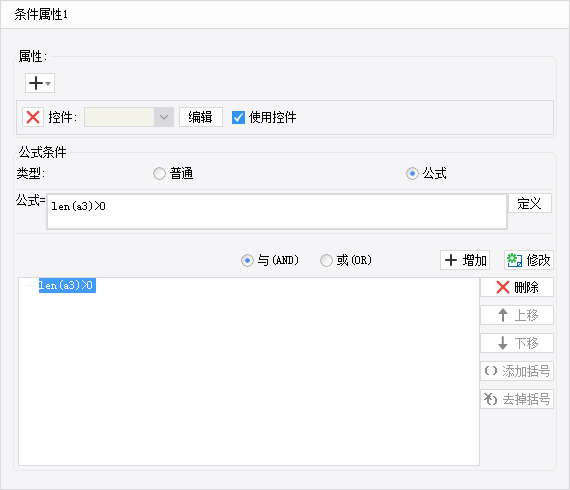Move the condition up with 上移
The width and height of the screenshot is (570, 490).
517,315
